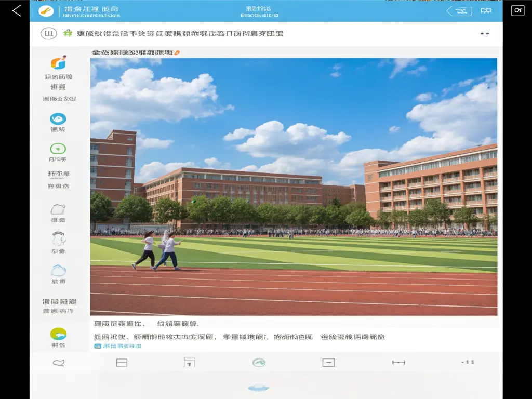Click the yellow circular app logo in header
The width and height of the screenshot is (532, 399).
coord(46,11)
